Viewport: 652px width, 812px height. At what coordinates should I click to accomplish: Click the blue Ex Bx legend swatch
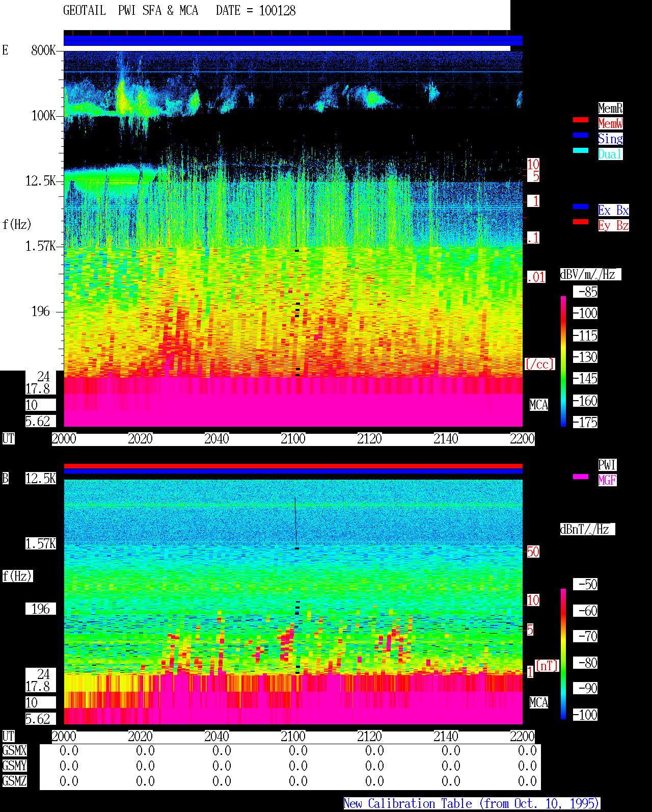point(581,206)
